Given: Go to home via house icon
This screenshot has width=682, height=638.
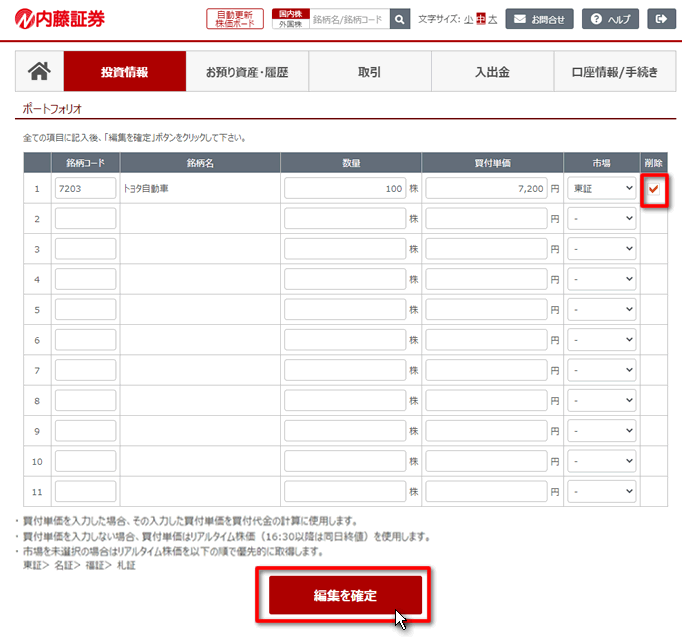Looking at the screenshot, I should tap(39, 71).
